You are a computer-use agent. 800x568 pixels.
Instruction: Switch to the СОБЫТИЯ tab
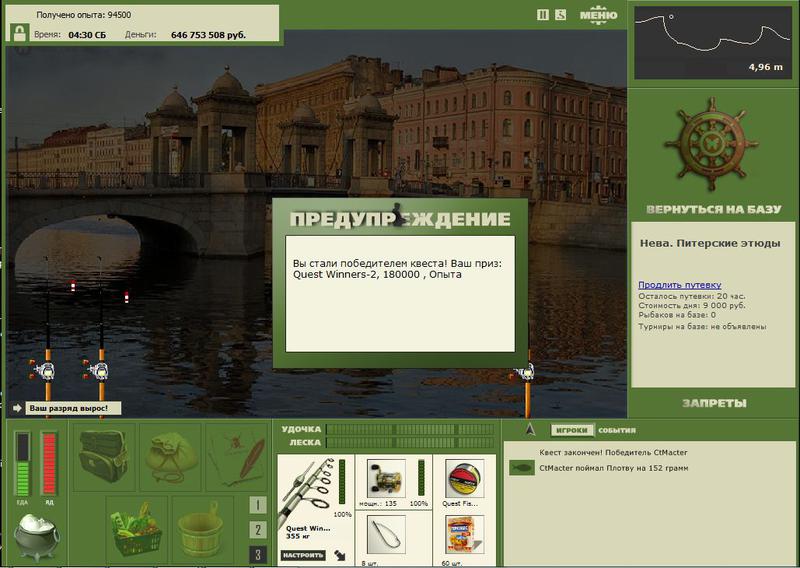click(x=617, y=430)
